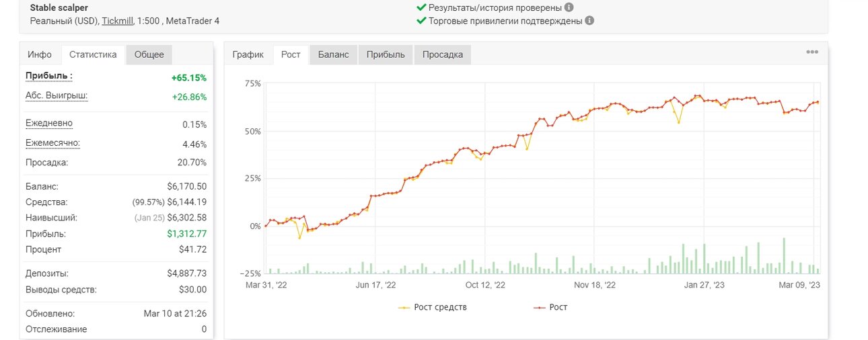The height and width of the screenshot is (340, 868).
Task: Toggle the Рост средств legend series
Action: (x=432, y=307)
